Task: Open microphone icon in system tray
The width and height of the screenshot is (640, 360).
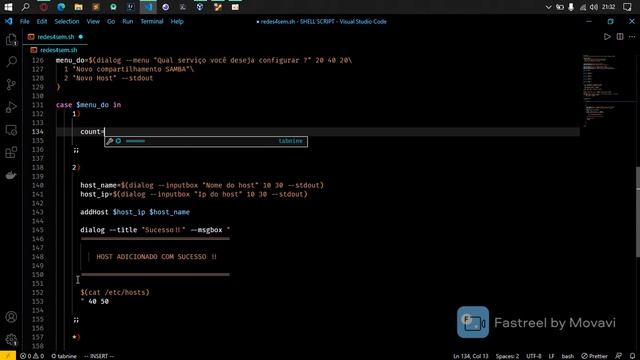Action: [x=571, y=7]
